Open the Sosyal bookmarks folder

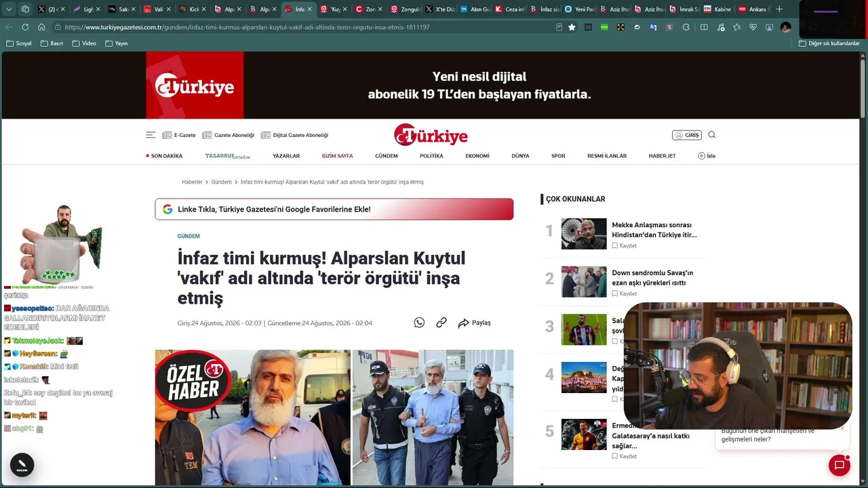click(x=19, y=43)
